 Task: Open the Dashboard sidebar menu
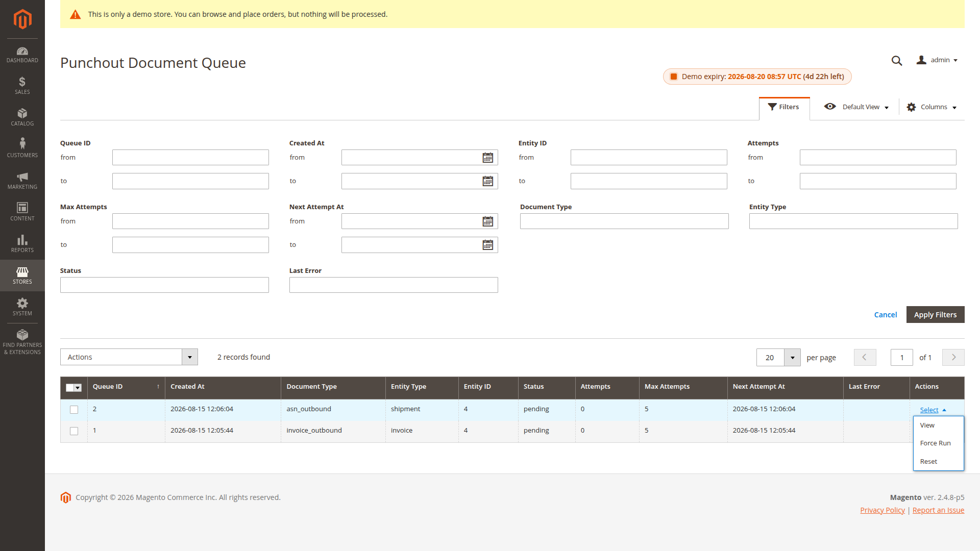coord(22,55)
